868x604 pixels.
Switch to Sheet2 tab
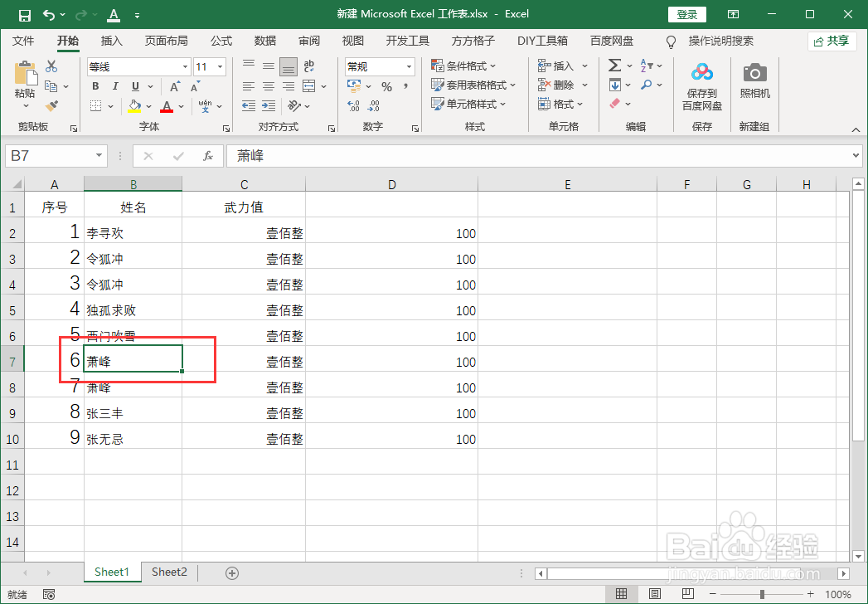click(x=169, y=572)
